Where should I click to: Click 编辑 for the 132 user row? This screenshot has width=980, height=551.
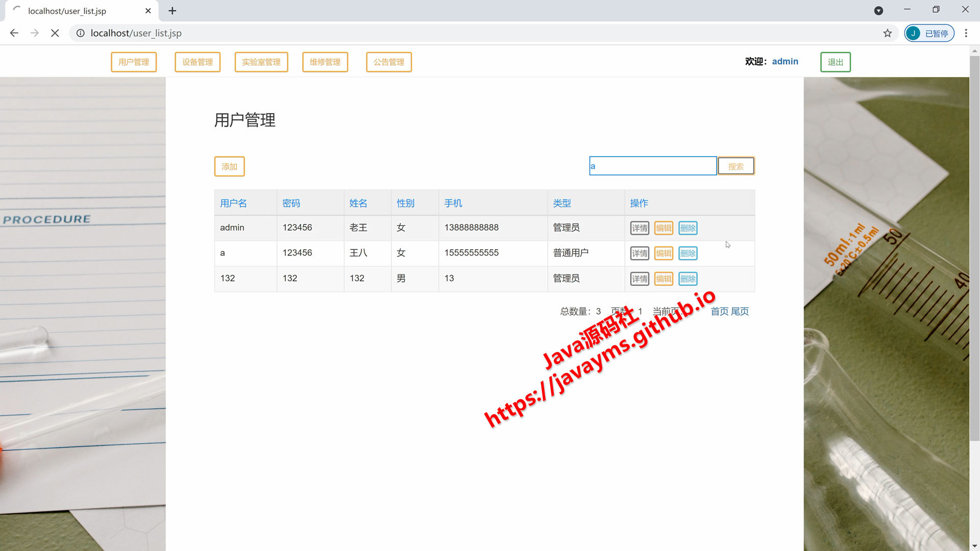[x=664, y=279]
